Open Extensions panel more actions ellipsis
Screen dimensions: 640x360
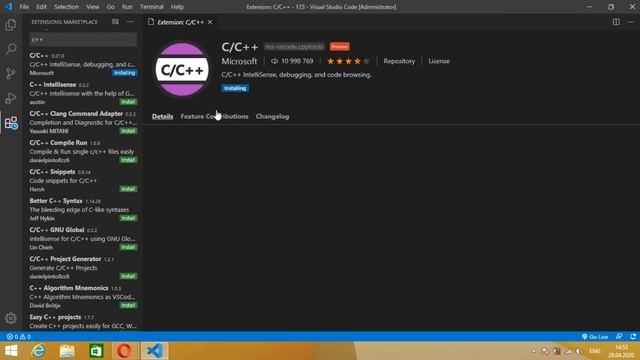(130, 22)
